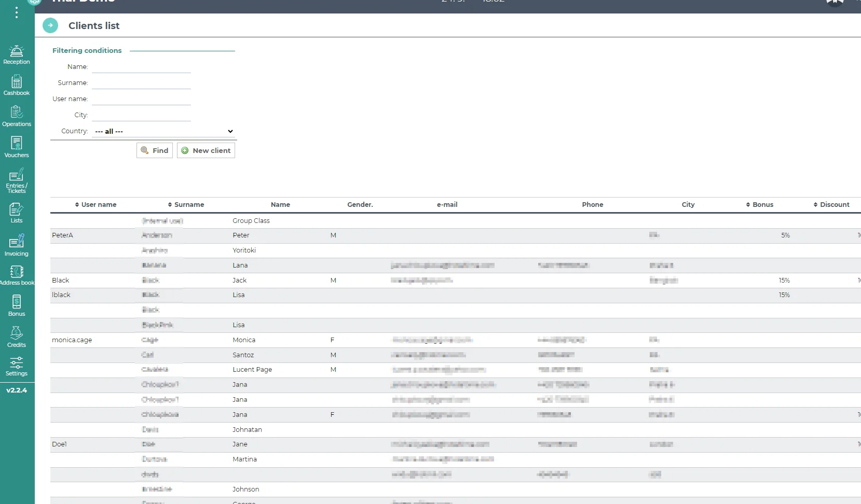Select the Johnson client row
The image size is (861, 504).
[x=456, y=489]
